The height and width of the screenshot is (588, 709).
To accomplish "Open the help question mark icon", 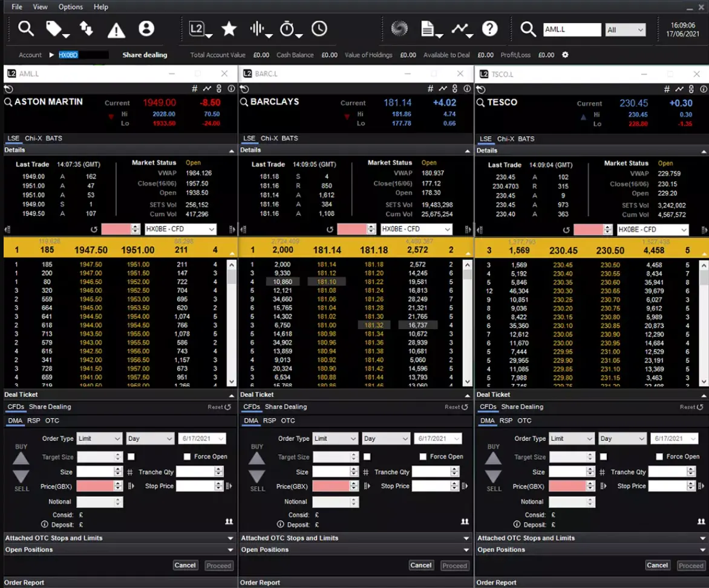I will 489,29.
